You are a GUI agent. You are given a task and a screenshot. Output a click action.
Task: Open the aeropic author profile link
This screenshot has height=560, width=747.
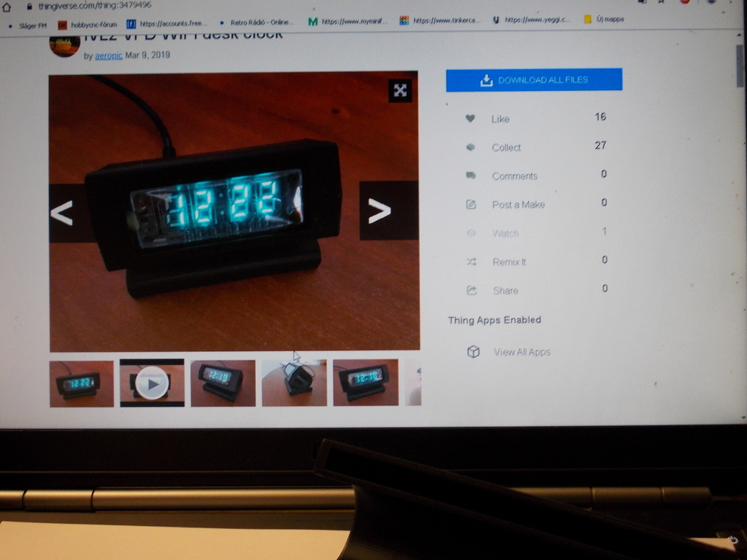pos(108,55)
